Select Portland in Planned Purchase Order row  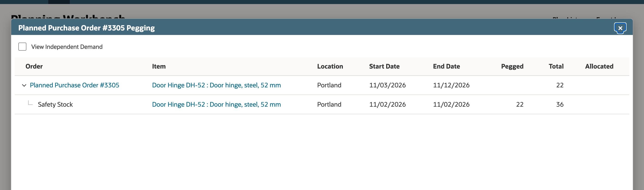pyautogui.click(x=329, y=85)
